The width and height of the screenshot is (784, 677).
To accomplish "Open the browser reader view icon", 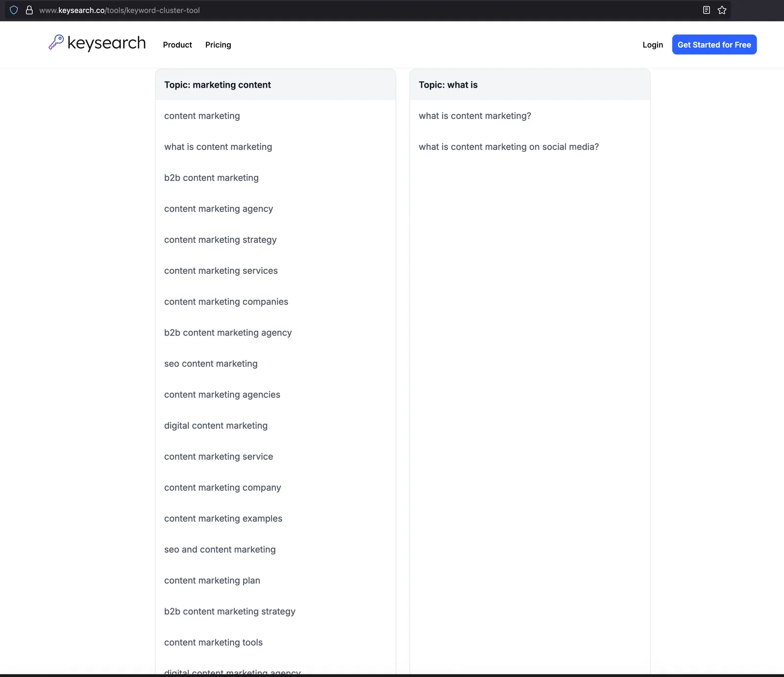I will click(x=706, y=10).
